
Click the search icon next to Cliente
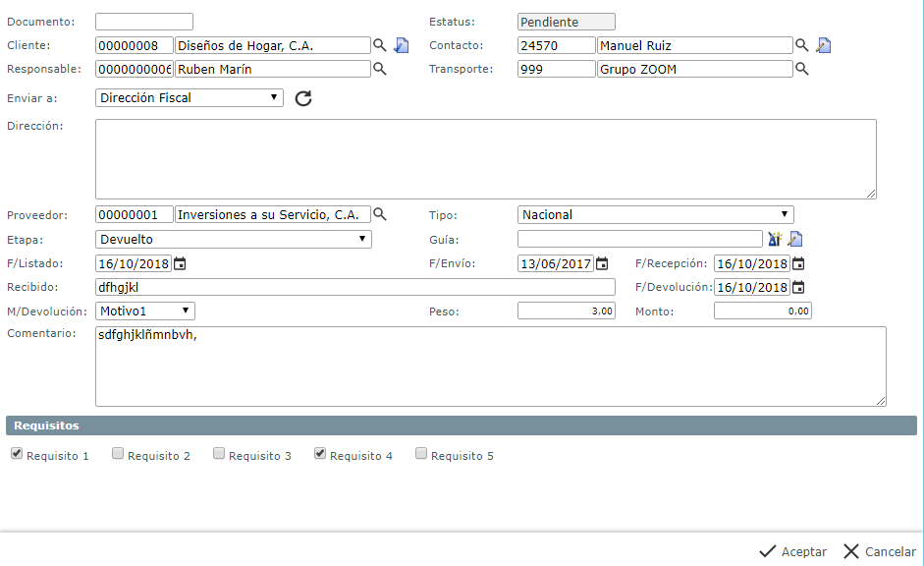point(380,45)
